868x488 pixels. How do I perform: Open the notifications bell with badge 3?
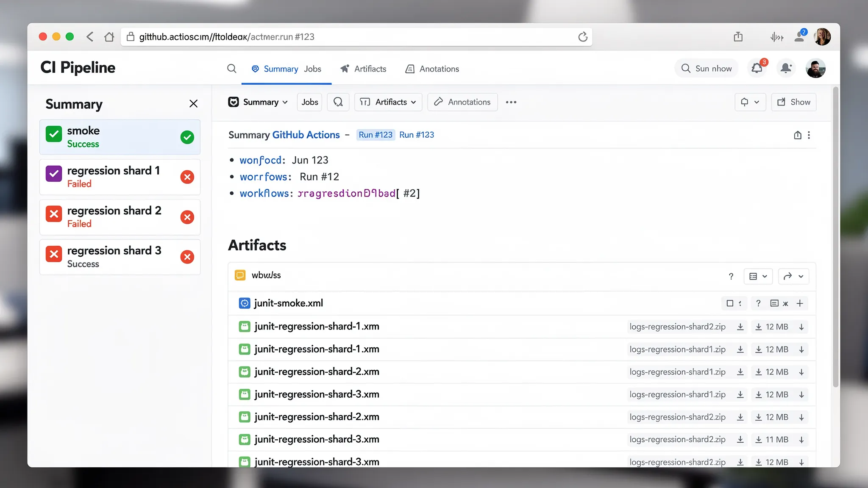coord(757,68)
